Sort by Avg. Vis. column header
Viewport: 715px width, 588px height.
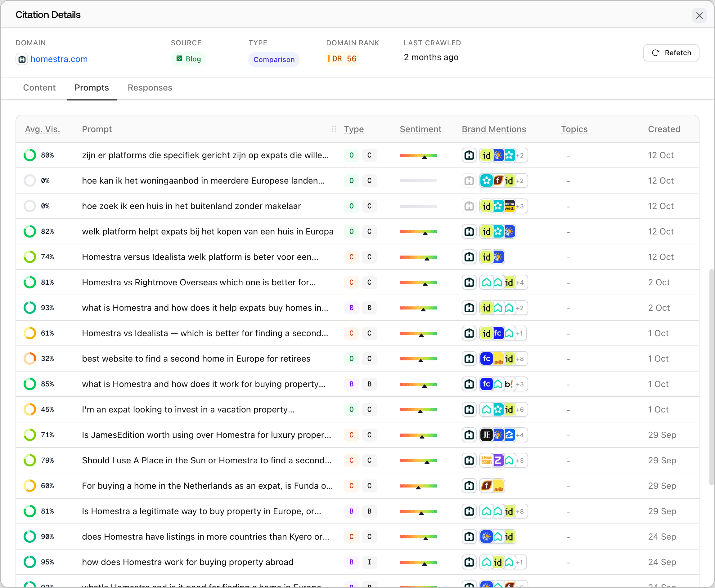42,129
